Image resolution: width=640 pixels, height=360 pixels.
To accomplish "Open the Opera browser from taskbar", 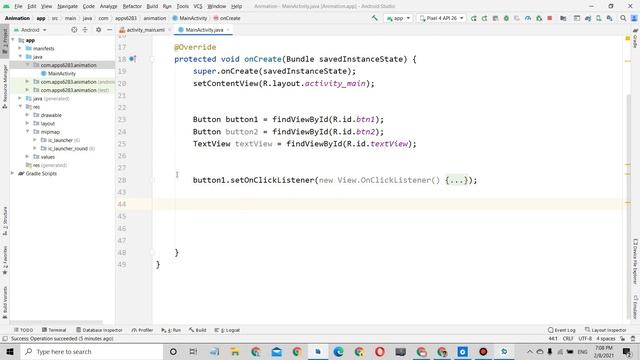I will tap(380, 351).
